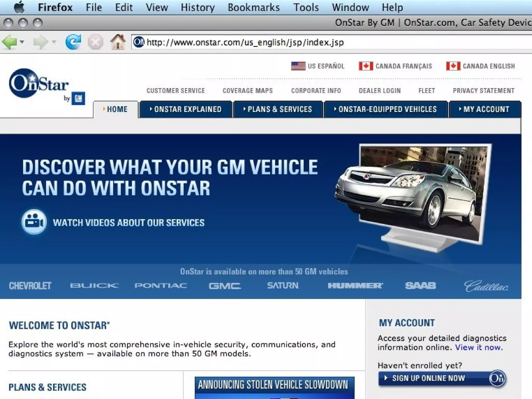Image resolution: width=532 pixels, height=399 pixels.
Task: Click the US Español flag icon
Action: (x=298, y=66)
